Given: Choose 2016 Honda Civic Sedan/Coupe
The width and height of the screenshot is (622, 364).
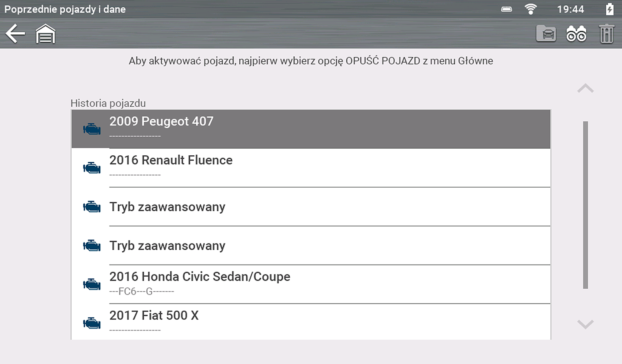Looking at the screenshot, I should [x=311, y=284].
